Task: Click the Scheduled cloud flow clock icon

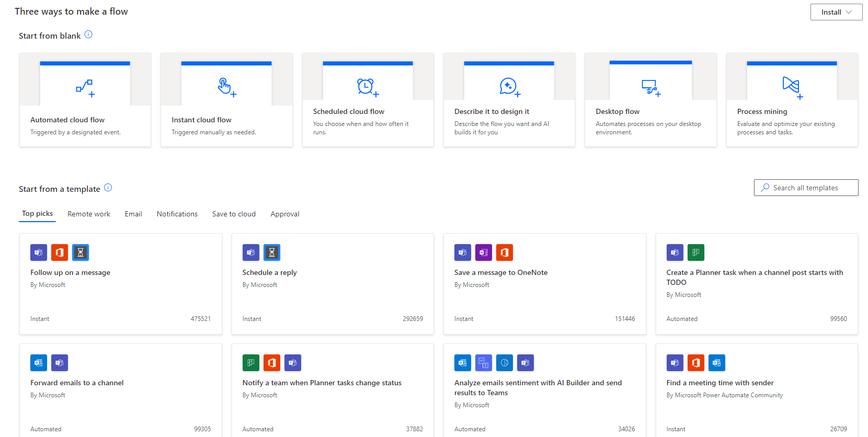Action: pos(368,87)
